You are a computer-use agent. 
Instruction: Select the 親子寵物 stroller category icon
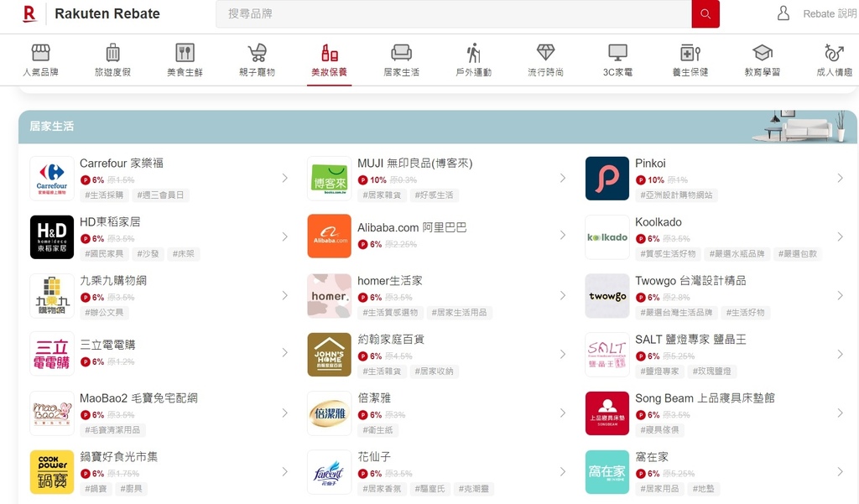point(257,53)
